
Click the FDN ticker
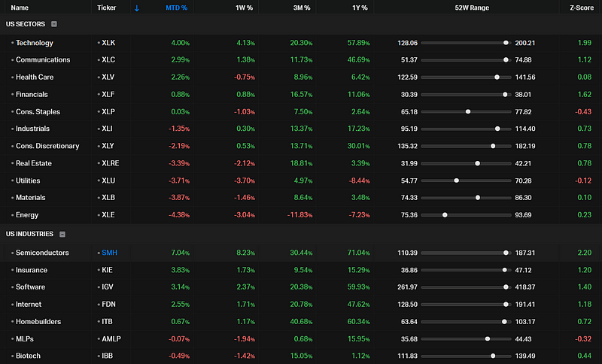108,305
